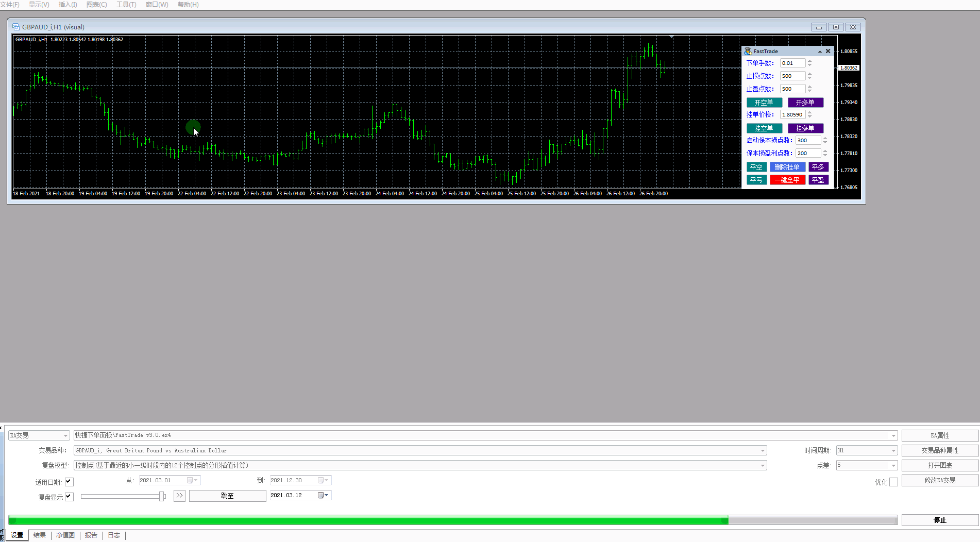
Task: Open the calendar picker for date 2021.03.12
Action: [323, 496]
